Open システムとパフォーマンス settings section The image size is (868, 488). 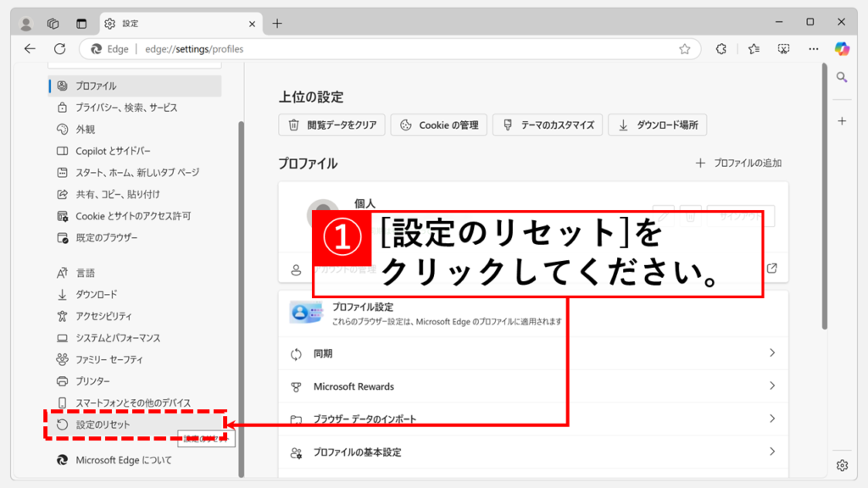[118, 338]
